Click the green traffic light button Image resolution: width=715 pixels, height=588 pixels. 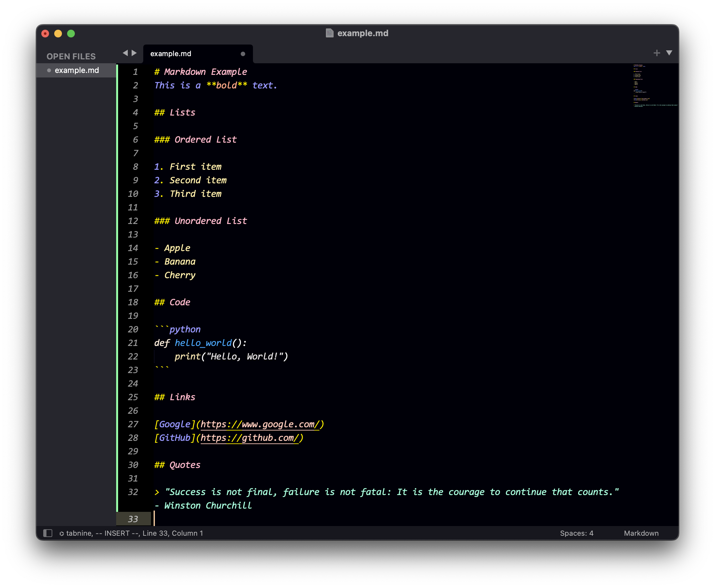tap(71, 34)
